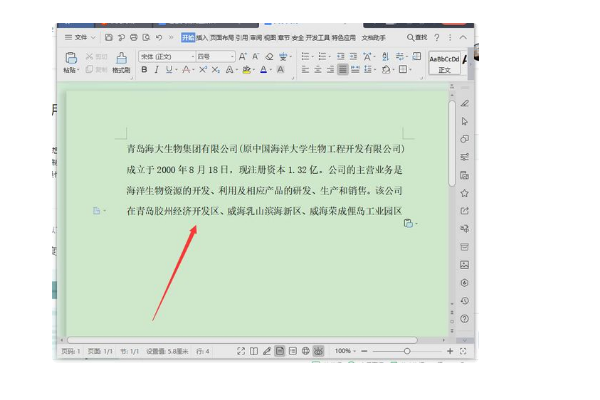Open the 开始 ribbon tab
The width and height of the screenshot is (600, 400).
(x=188, y=38)
